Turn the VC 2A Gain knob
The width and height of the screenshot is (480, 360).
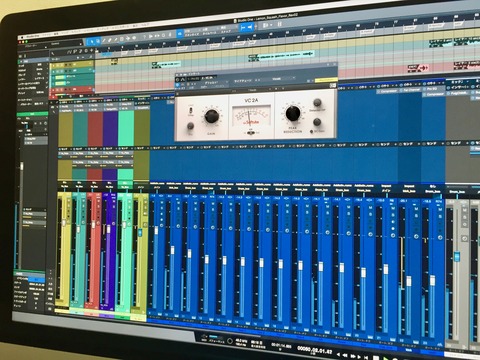[211, 116]
